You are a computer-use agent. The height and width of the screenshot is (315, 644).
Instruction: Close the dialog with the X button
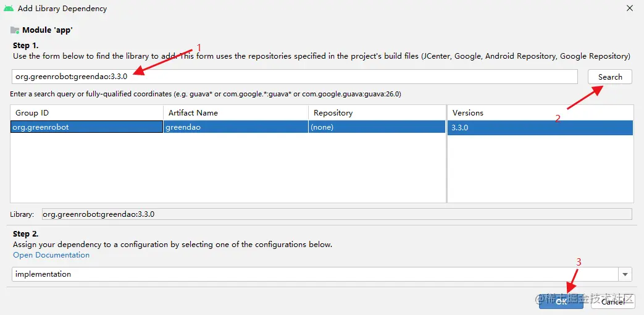click(629, 8)
